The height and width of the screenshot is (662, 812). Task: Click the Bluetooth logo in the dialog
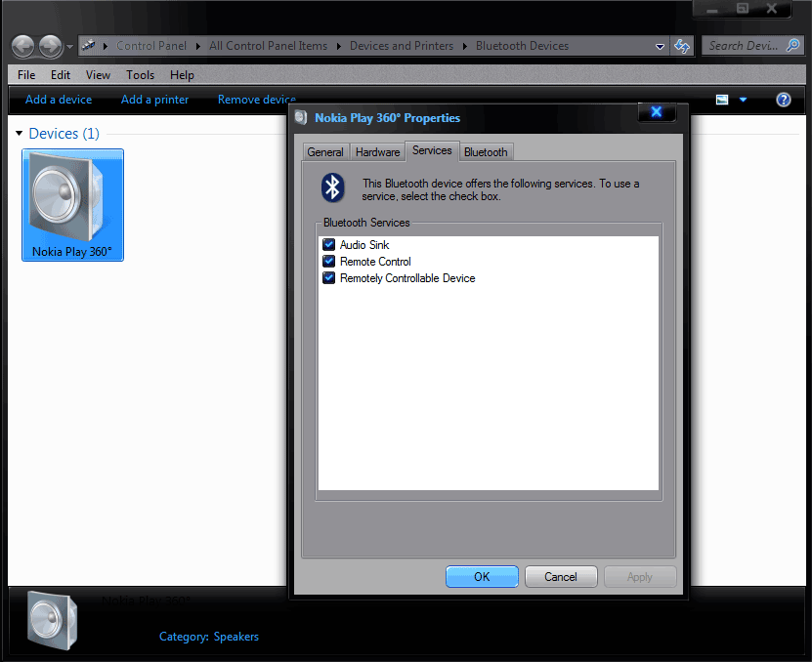coord(332,187)
